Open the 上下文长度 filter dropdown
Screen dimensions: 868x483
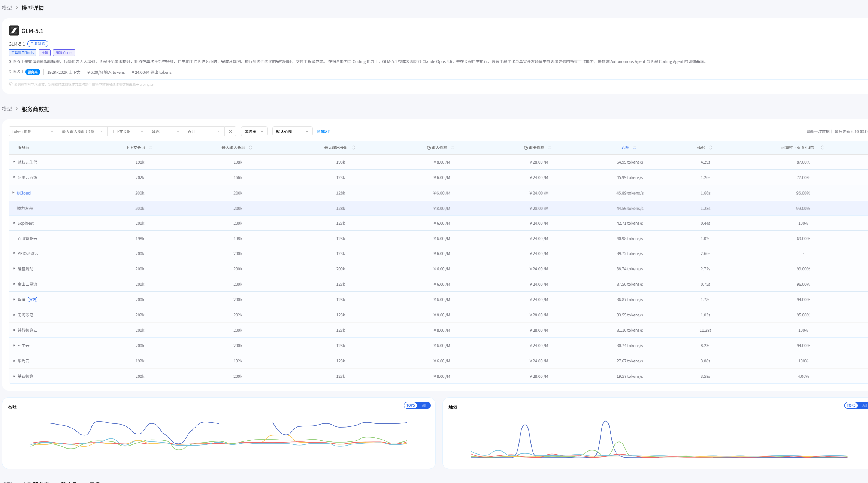coord(128,131)
